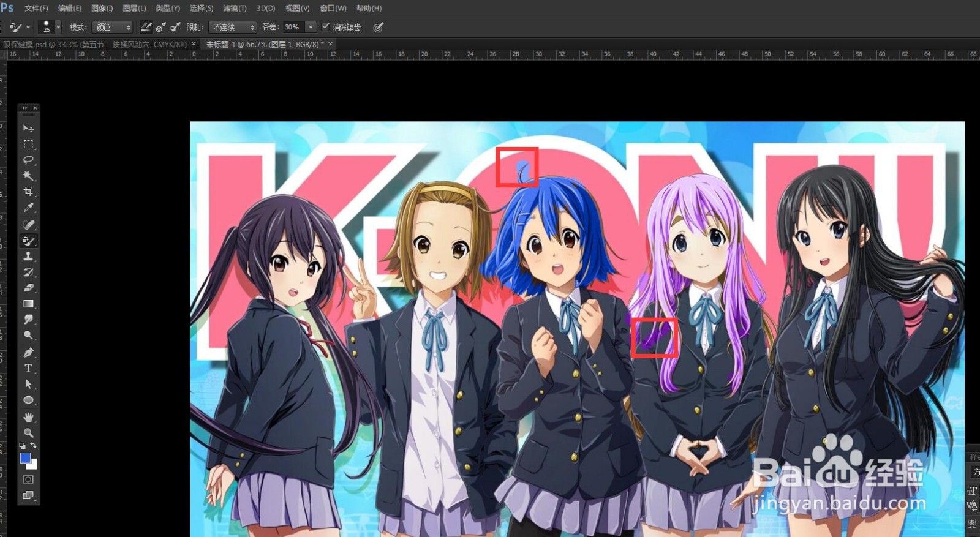
Task: Open the 模式 dropdown set to 颜色
Action: pos(112,27)
